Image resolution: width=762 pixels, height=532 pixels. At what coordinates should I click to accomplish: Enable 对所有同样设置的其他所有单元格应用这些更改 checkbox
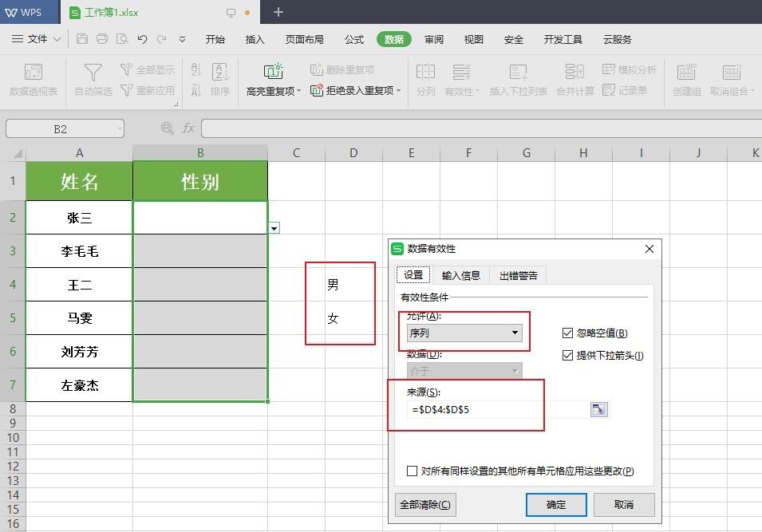pos(413,471)
